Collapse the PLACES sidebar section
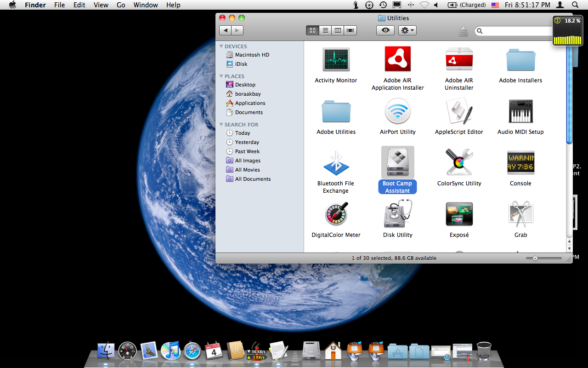This screenshot has height=368, width=588. 221,76
